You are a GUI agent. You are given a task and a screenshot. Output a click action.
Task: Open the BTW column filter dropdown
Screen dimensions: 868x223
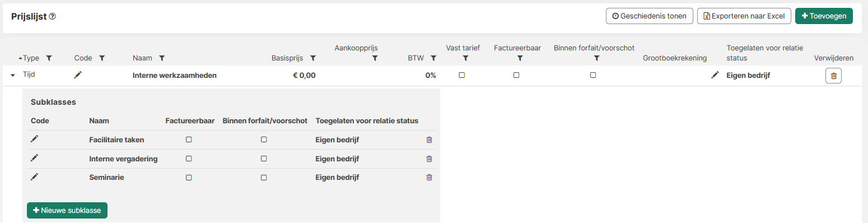click(x=433, y=58)
